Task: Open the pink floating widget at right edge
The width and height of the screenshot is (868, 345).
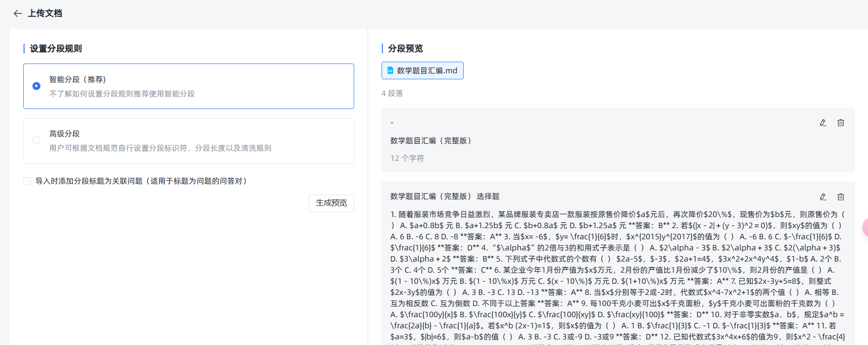Action: [x=865, y=227]
